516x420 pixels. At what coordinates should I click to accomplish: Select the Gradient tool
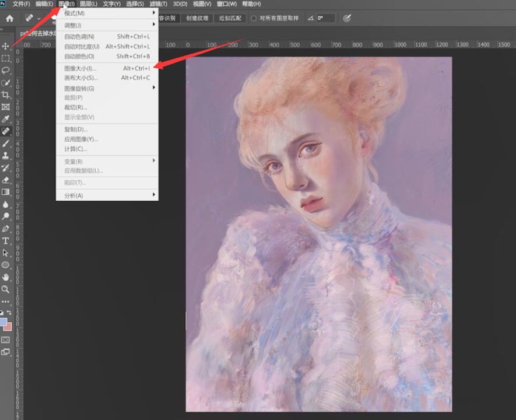tap(6, 192)
